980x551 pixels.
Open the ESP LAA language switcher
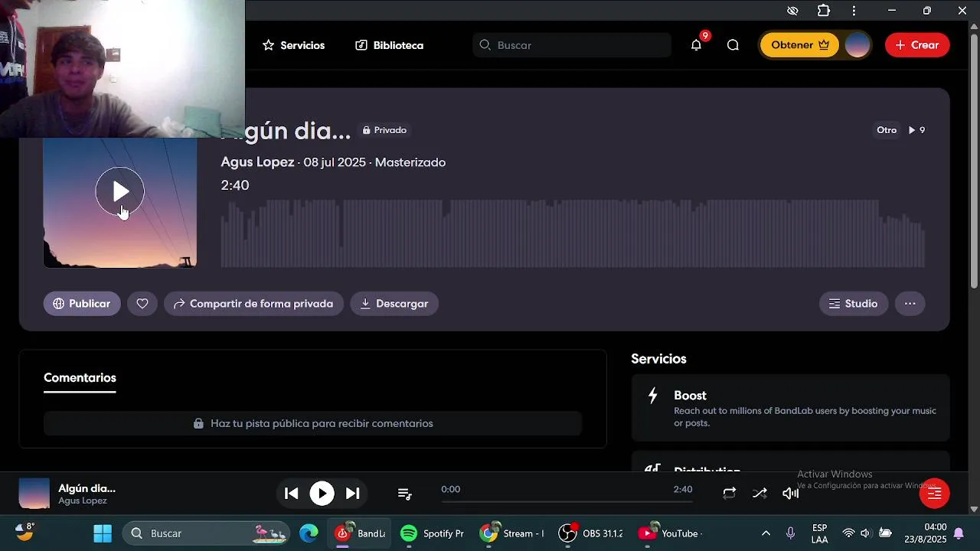819,533
